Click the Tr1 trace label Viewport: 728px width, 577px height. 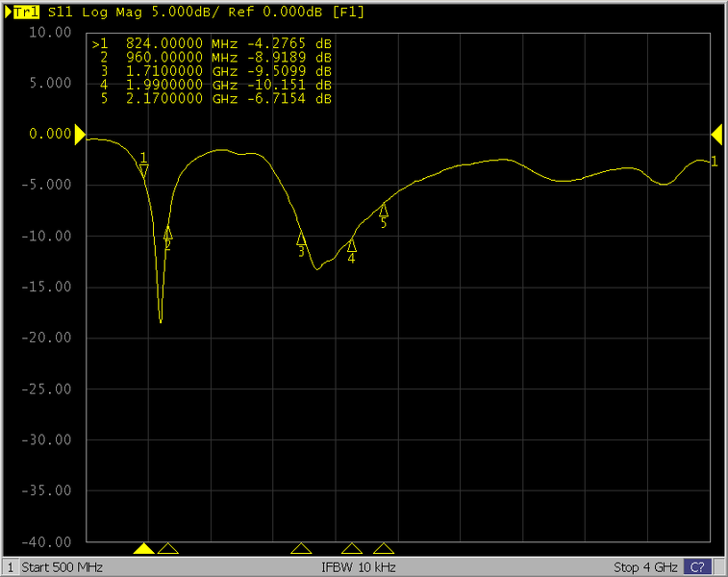point(25,13)
